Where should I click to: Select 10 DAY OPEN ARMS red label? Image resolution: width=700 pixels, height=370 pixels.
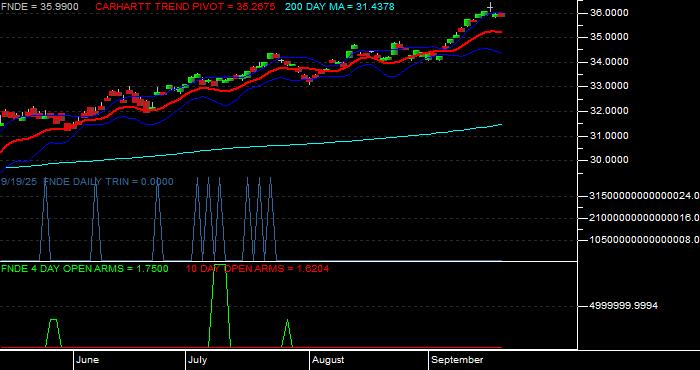(x=257, y=269)
